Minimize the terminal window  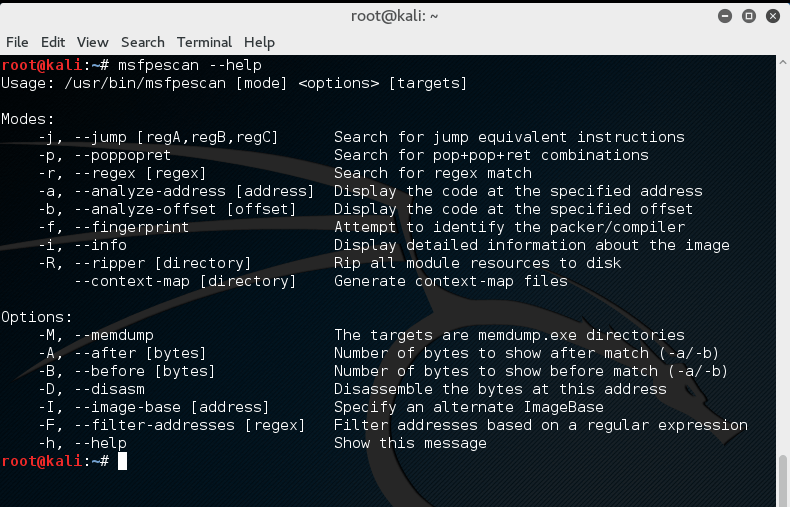[x=724, y=15]
